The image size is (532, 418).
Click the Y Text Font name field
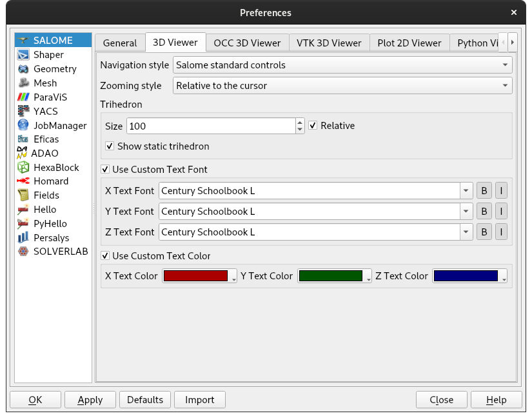(x=310, y=212)
